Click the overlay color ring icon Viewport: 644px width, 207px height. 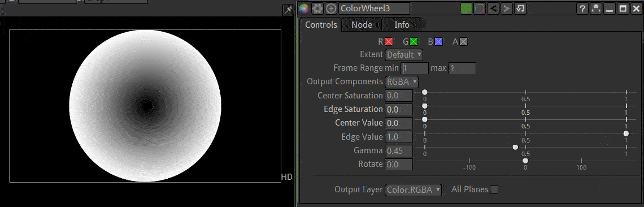click(x=479, y=8)
